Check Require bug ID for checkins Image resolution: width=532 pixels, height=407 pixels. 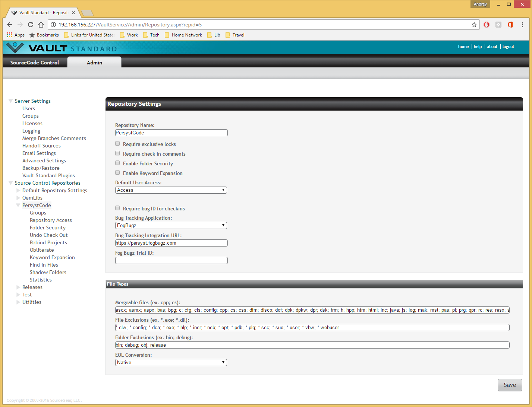(x=117, y=208)
